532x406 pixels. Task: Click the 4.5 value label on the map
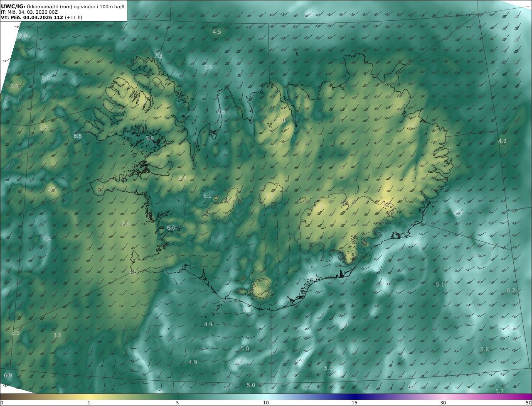(217, 32)
